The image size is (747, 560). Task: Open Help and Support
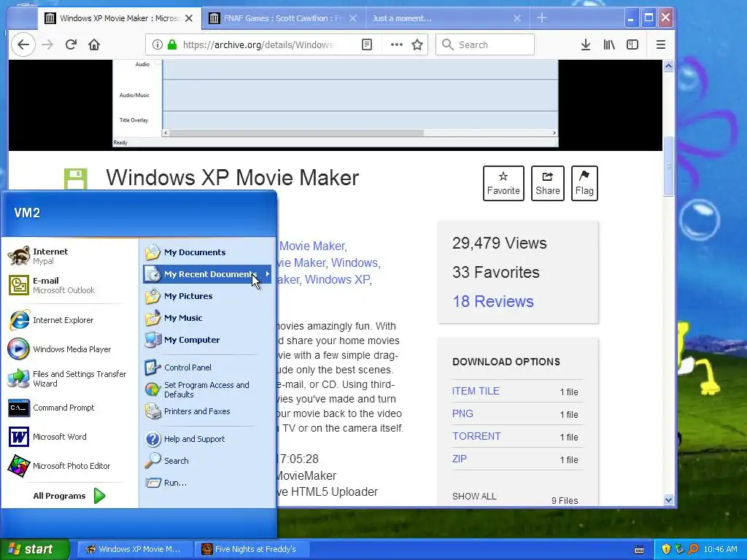207,439
